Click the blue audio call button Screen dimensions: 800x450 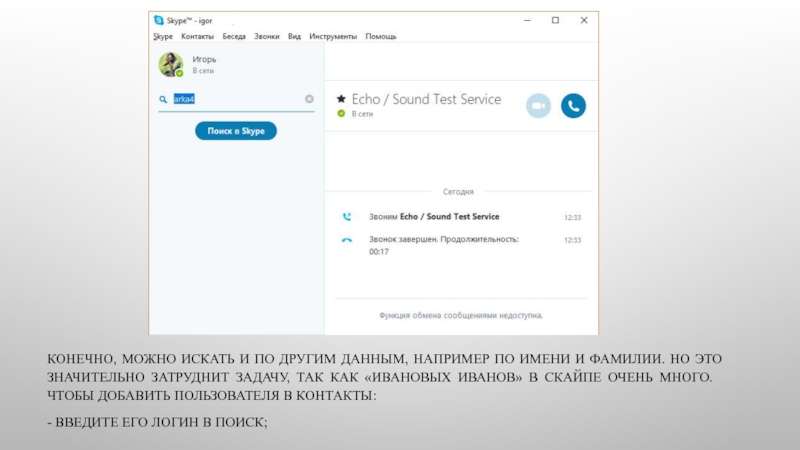573,105
